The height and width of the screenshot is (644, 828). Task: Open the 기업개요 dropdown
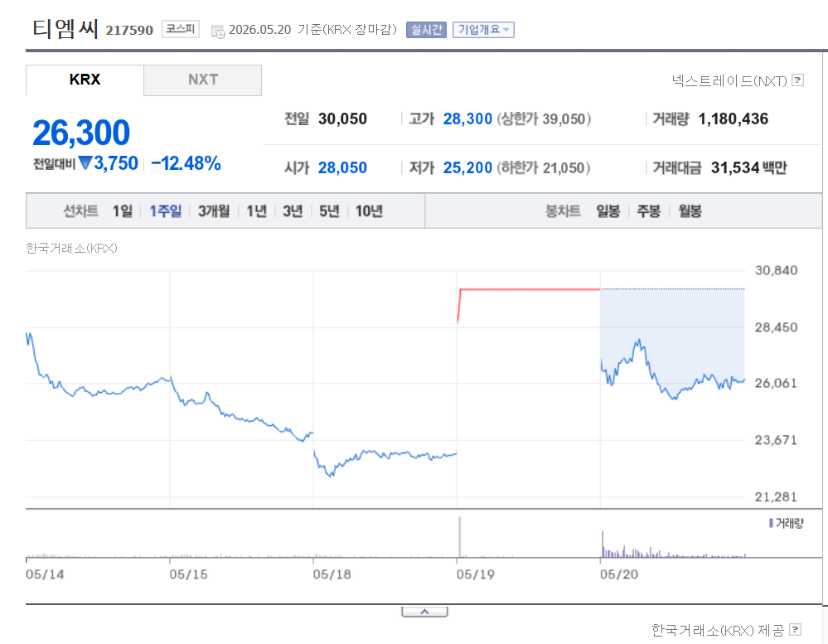point(483,30)
